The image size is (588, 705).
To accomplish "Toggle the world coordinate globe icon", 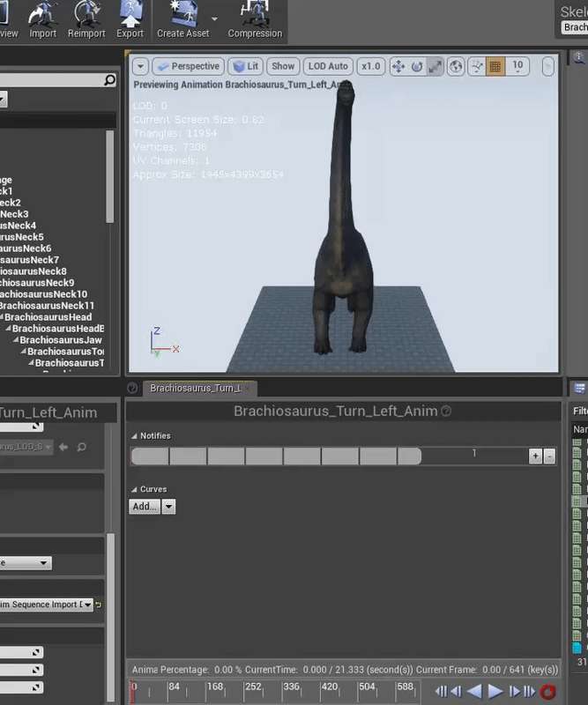I will tap(456, 67).
